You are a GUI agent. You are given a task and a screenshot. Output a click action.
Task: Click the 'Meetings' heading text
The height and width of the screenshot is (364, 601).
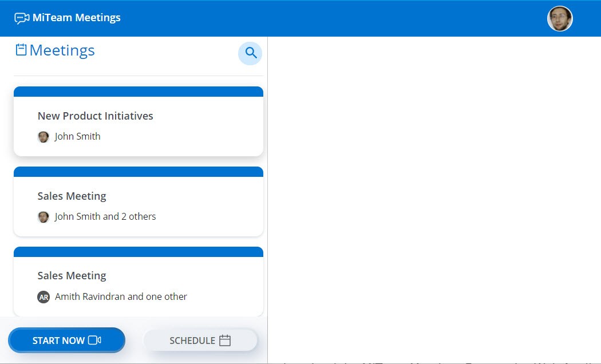62,50
